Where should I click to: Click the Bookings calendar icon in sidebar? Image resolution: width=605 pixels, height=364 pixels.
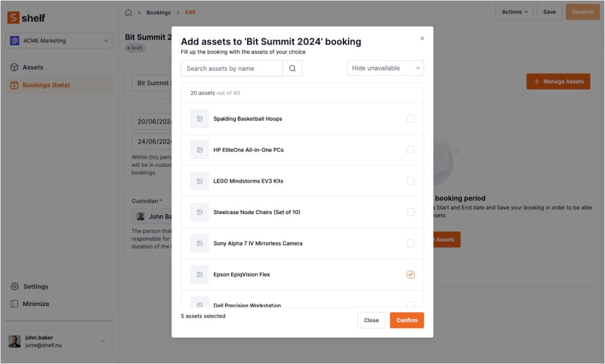tap(14, 85)
